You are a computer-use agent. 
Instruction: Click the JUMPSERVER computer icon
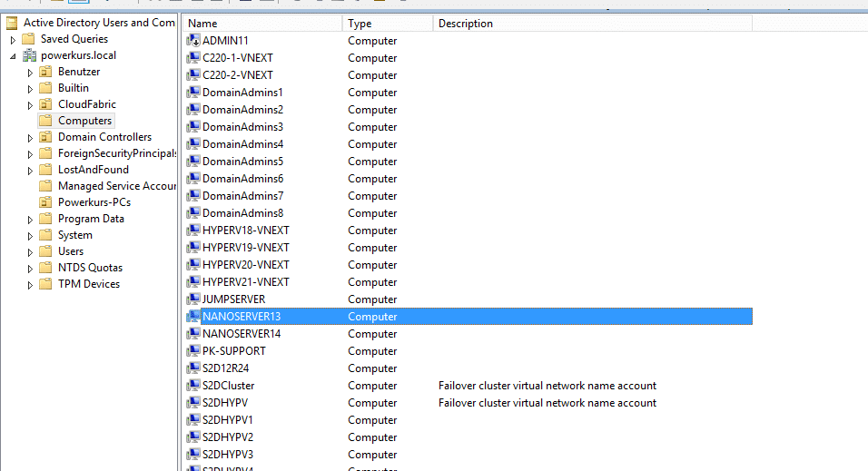point(192,299)
